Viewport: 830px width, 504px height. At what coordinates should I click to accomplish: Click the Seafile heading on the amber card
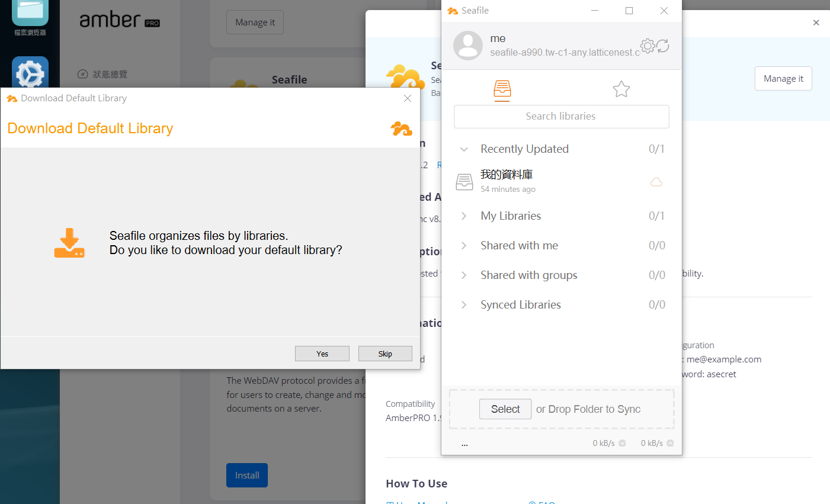(289, 80)
